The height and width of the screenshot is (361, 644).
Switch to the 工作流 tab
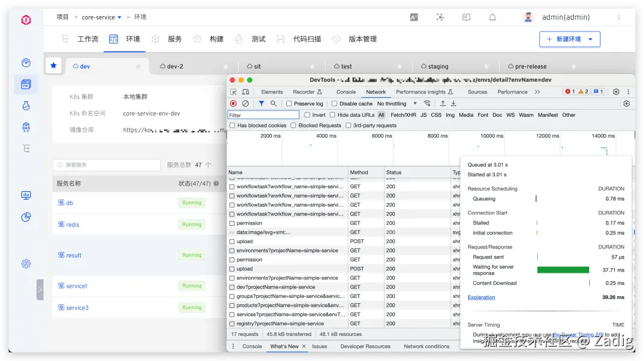pyautogui.click(x=88, y=39)
